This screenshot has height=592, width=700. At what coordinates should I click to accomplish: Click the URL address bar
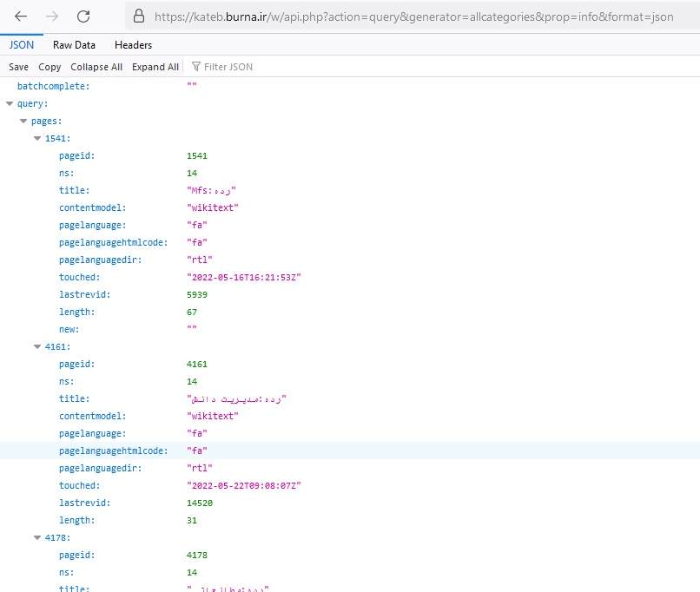tap(413, 16)
